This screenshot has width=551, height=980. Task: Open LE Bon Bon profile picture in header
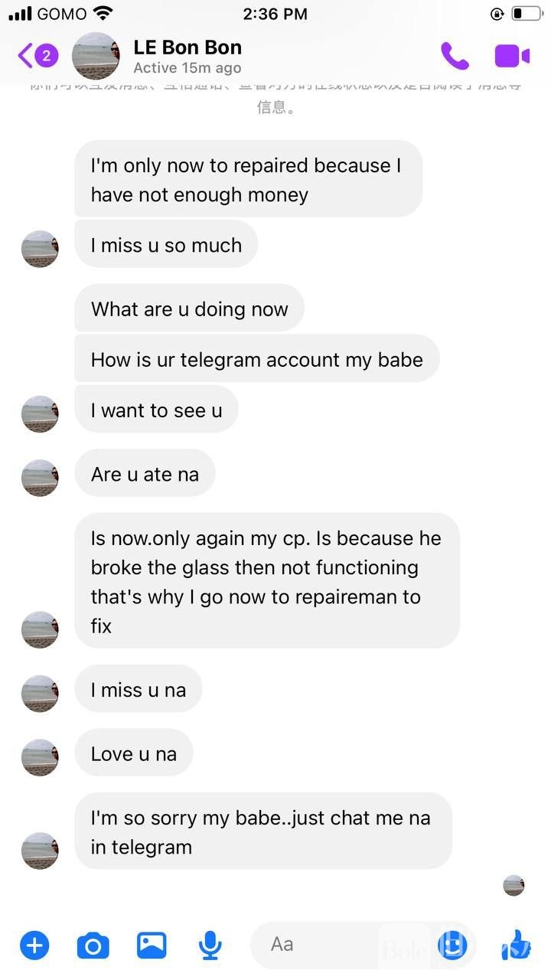(96, 56)
